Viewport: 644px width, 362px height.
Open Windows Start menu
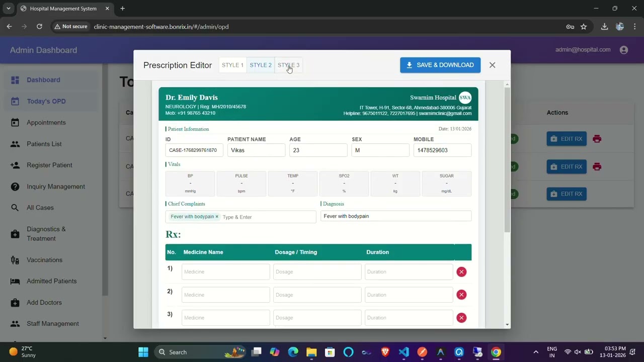pyautogui.click(x=143, y=352)
